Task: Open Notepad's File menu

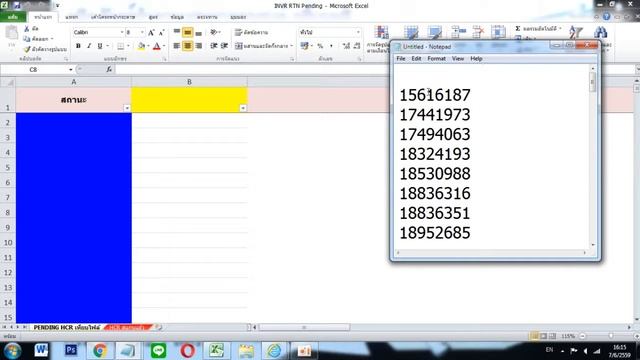Action: (401, 59)
